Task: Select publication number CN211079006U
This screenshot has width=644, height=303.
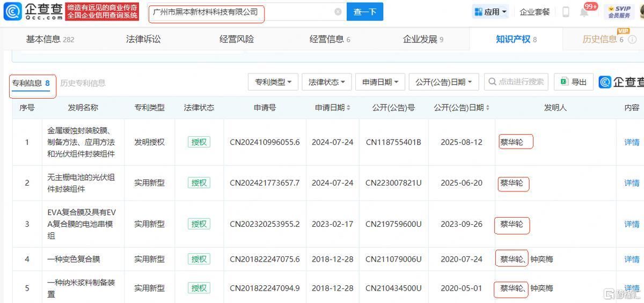Action: 393,259
